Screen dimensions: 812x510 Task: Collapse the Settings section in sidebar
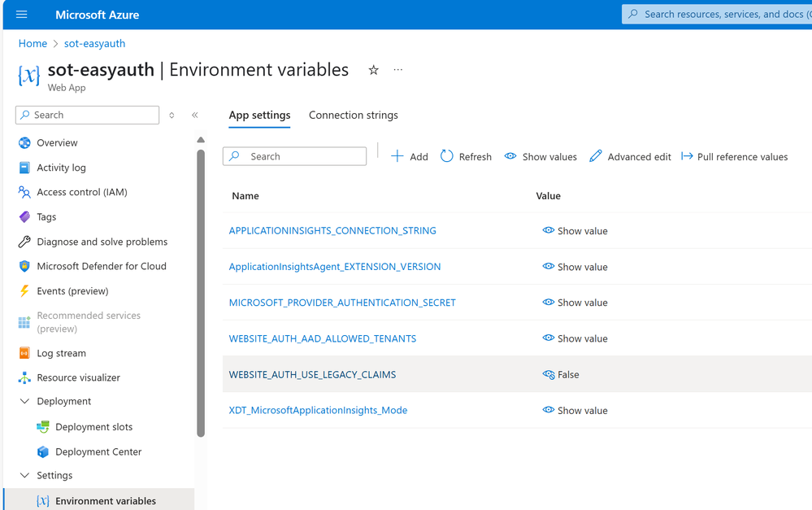(x=24, y=475)
